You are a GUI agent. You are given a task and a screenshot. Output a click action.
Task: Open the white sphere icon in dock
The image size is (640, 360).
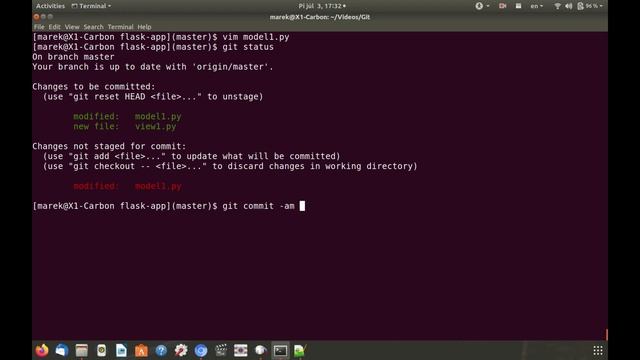(x=260, y=350)
